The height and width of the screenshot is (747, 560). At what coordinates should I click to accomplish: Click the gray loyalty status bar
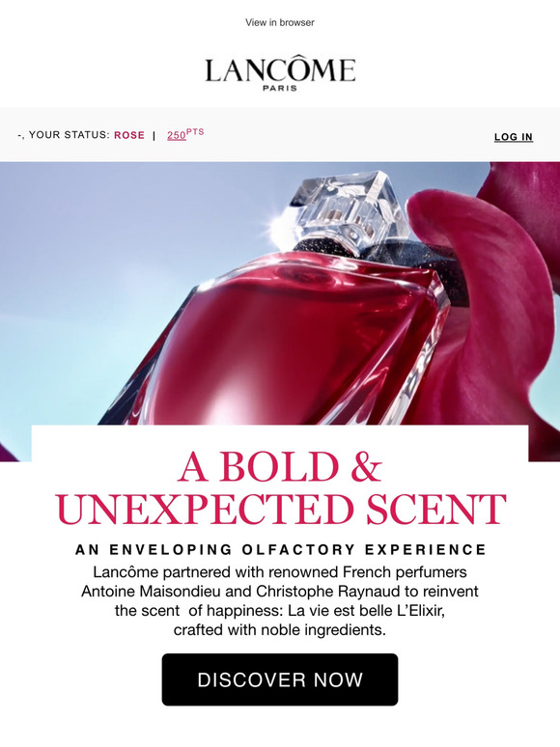pos(280,135)
